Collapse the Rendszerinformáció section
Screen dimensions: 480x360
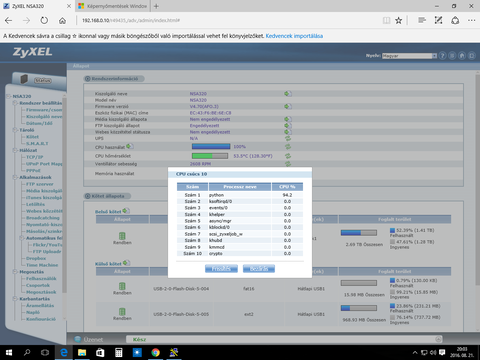pyautogui.click(x=88, y=79)
